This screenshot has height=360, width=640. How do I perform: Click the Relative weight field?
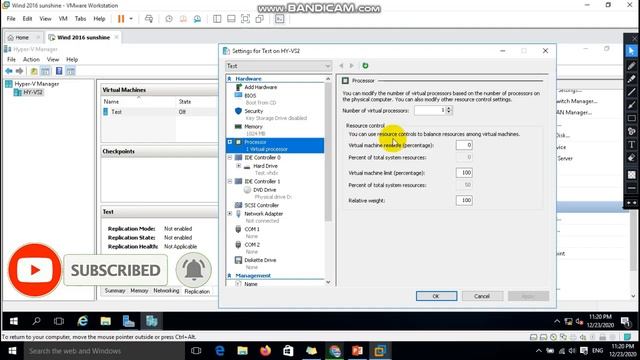tap(464, 200)
